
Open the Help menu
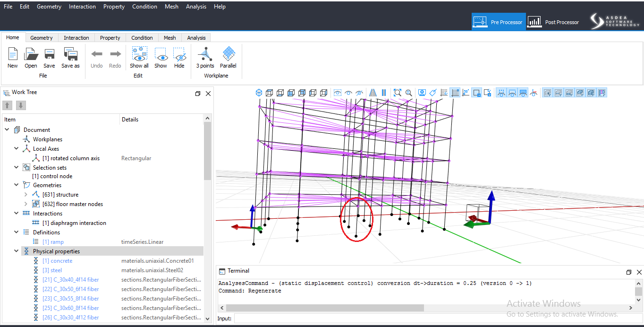coord(220,7)
